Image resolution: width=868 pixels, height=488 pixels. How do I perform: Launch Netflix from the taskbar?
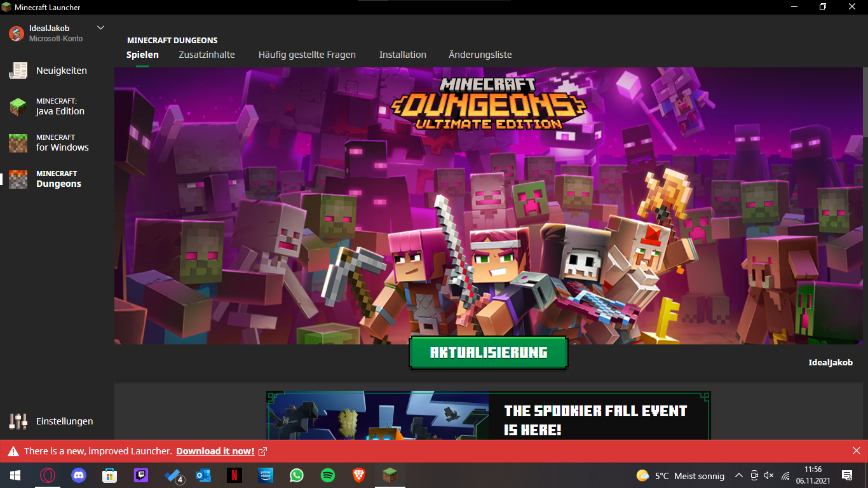pos(234,475)
